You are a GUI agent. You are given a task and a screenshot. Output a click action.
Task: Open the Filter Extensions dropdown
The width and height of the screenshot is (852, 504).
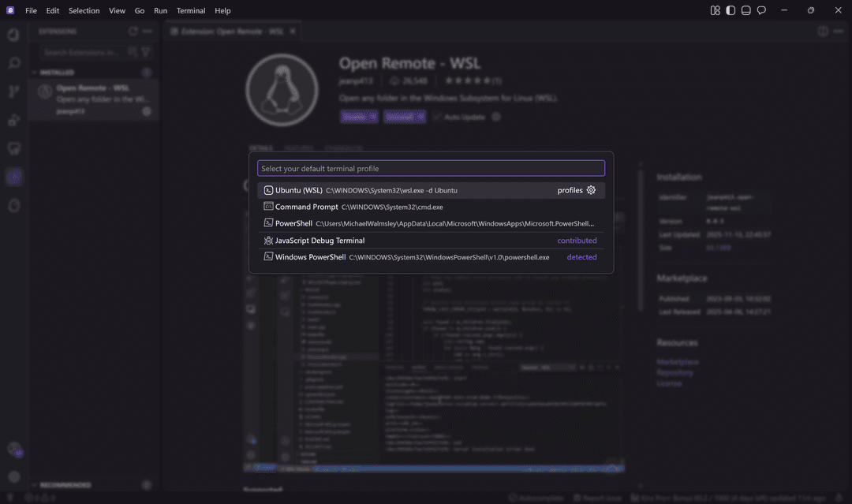point(146,52)
